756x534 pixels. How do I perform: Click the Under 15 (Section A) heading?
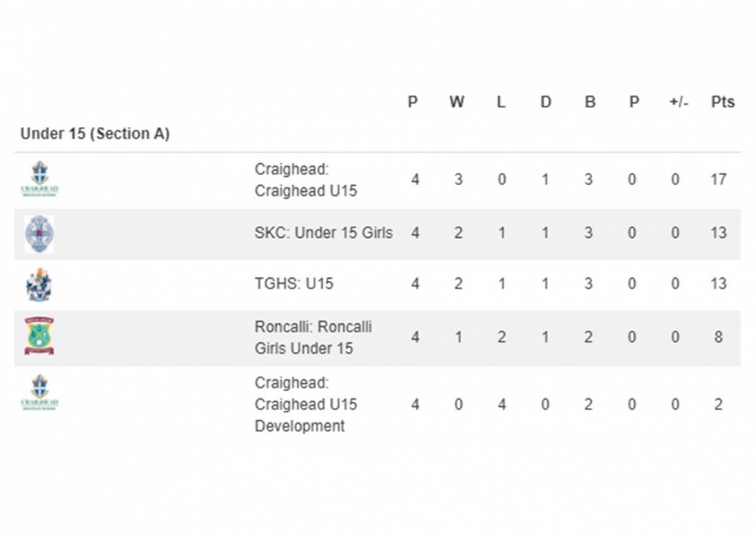(x=95, y=134)
